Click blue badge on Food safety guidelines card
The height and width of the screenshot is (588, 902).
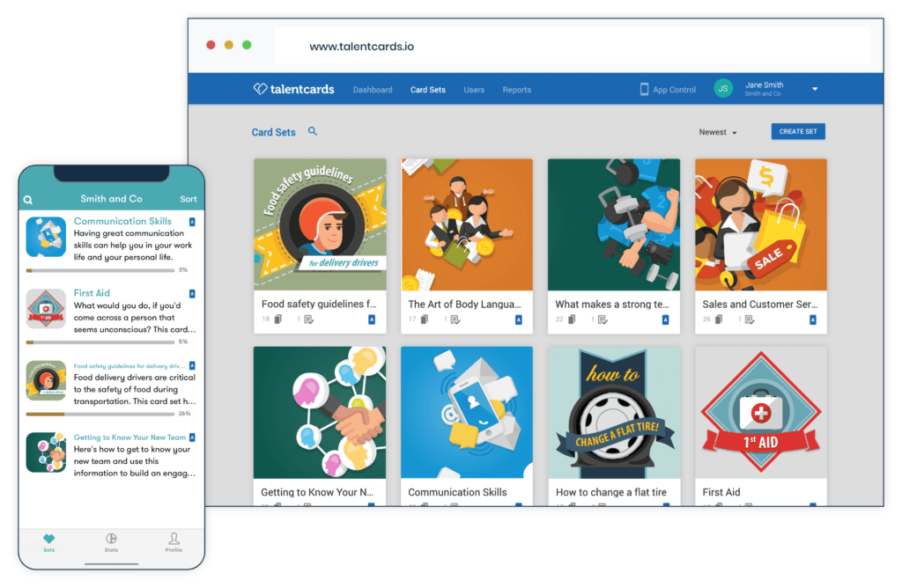pyautogui.click(x=371, y=320)
